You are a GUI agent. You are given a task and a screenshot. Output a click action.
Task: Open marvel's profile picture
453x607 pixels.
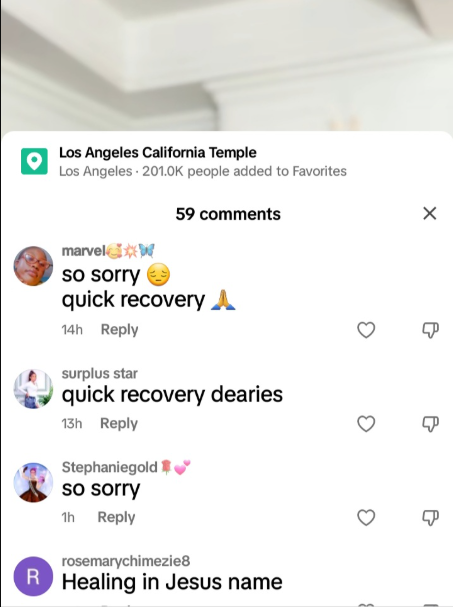(33, 266)
